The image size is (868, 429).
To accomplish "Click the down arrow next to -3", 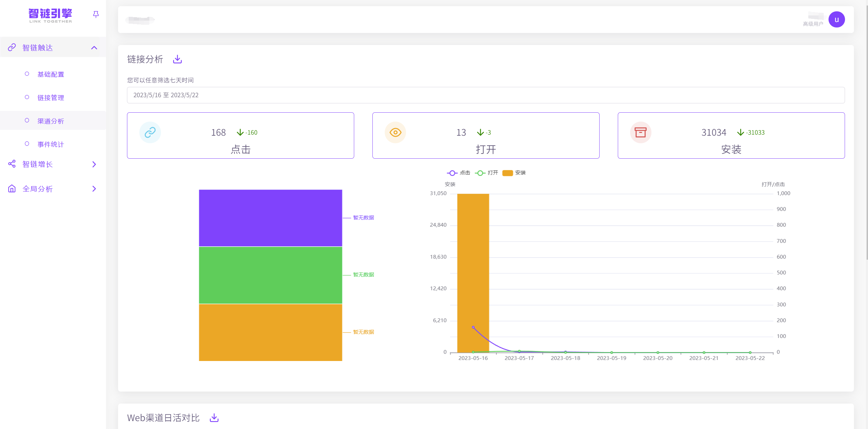I will click(x=481, y=133).
